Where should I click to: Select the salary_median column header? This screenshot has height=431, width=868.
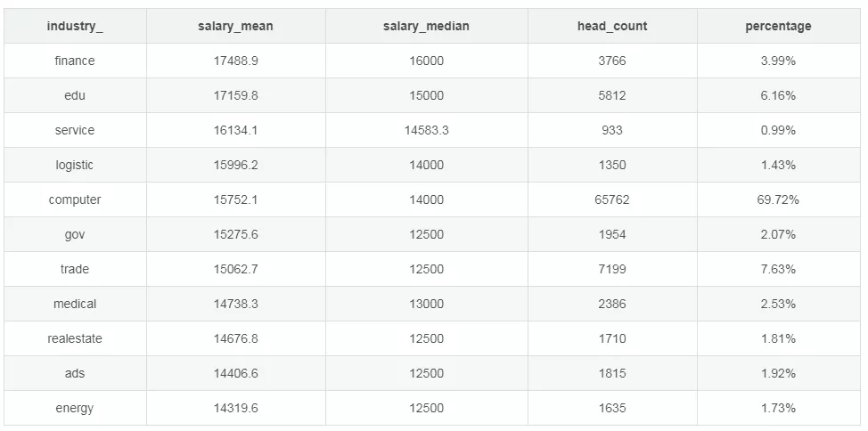click(426, 26)
